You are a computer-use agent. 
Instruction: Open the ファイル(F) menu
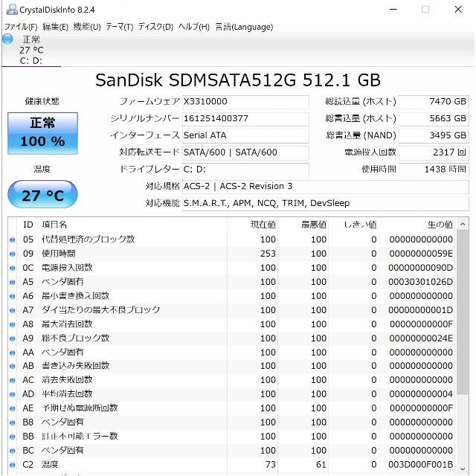click(21, 27)
